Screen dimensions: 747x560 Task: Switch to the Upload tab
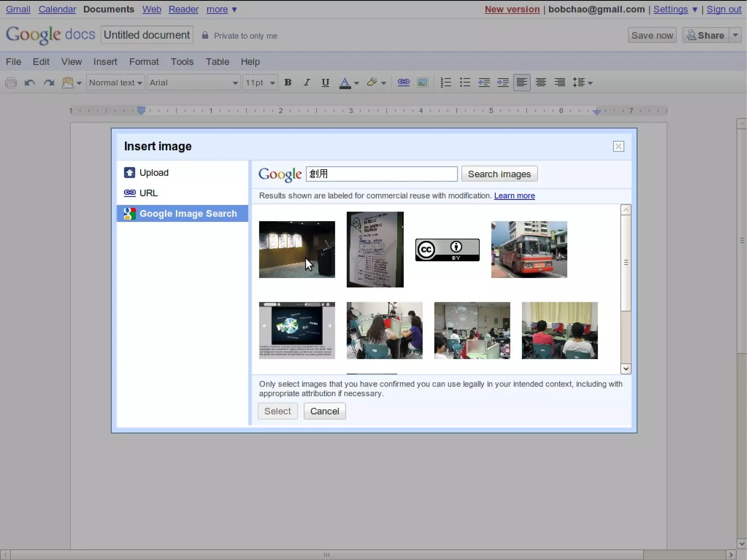pos(154,173)
